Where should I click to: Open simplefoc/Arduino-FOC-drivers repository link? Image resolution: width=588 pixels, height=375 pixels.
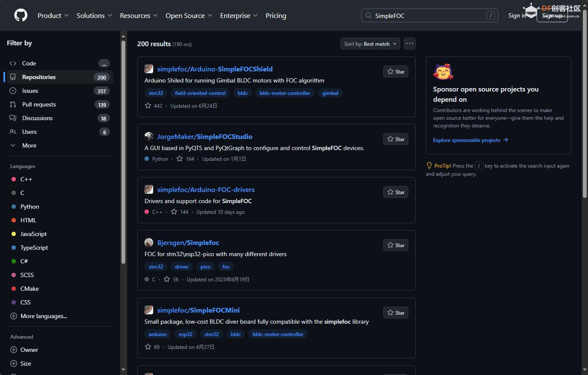pos(206,189)
